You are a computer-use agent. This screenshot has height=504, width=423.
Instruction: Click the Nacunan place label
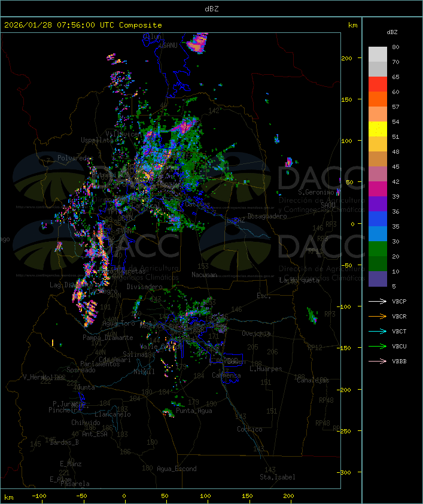pyautogui.click(x=204, y=275)
